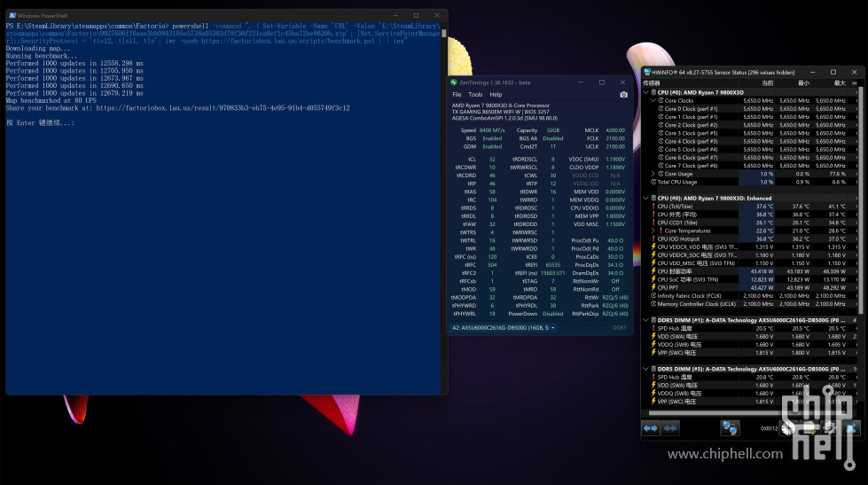Open the ZenTimings File menu
Image resolution: width=868 pixels, height=485 pixels.
coord(457,95)
